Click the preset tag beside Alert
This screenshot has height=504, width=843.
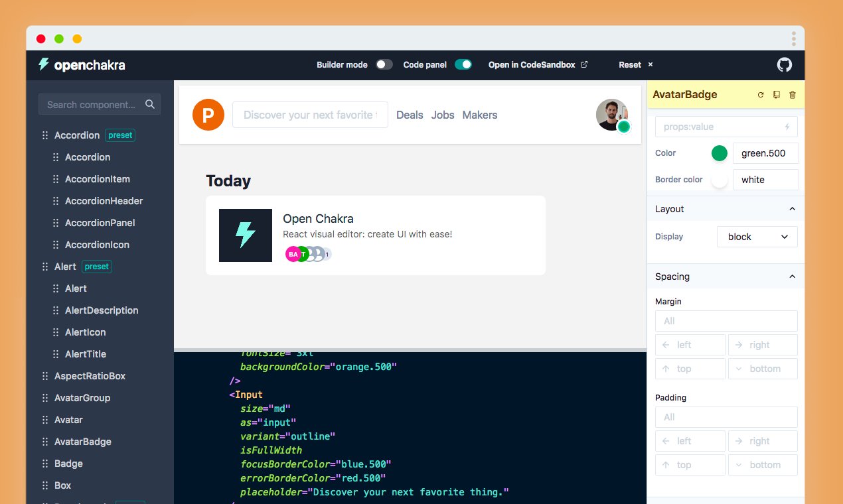(x=97, y=267)
